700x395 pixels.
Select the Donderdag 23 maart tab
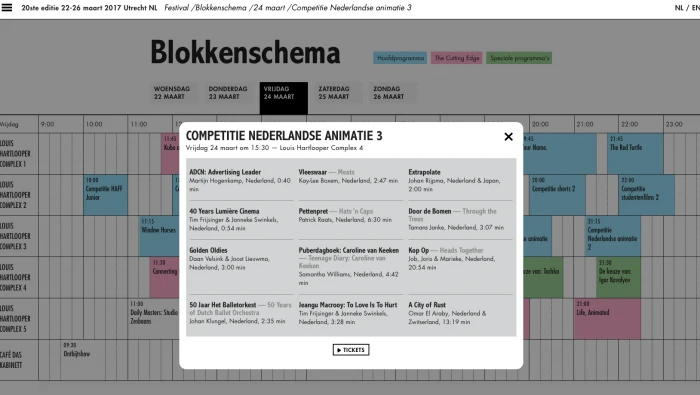(x=228, y=93)
